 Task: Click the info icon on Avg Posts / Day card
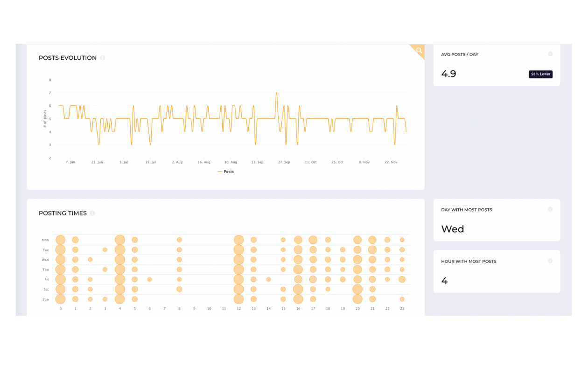(x=550, y=54)
